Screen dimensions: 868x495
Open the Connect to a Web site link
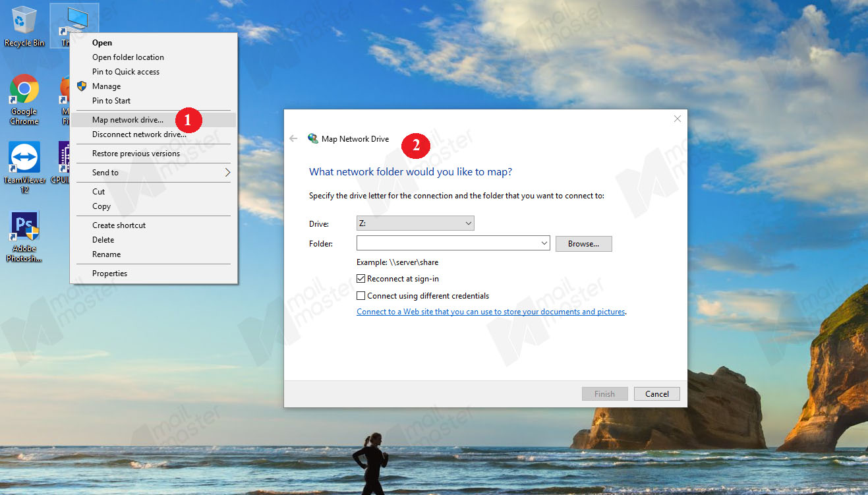(491, 312)
